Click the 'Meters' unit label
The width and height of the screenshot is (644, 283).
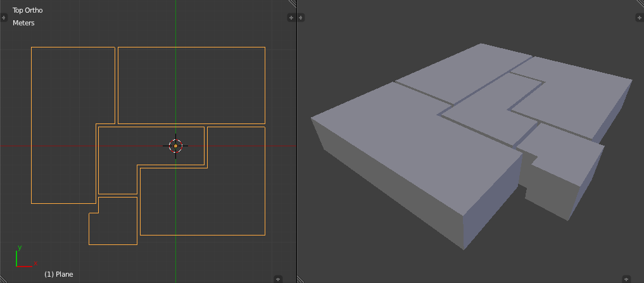[x=23, y=23]
